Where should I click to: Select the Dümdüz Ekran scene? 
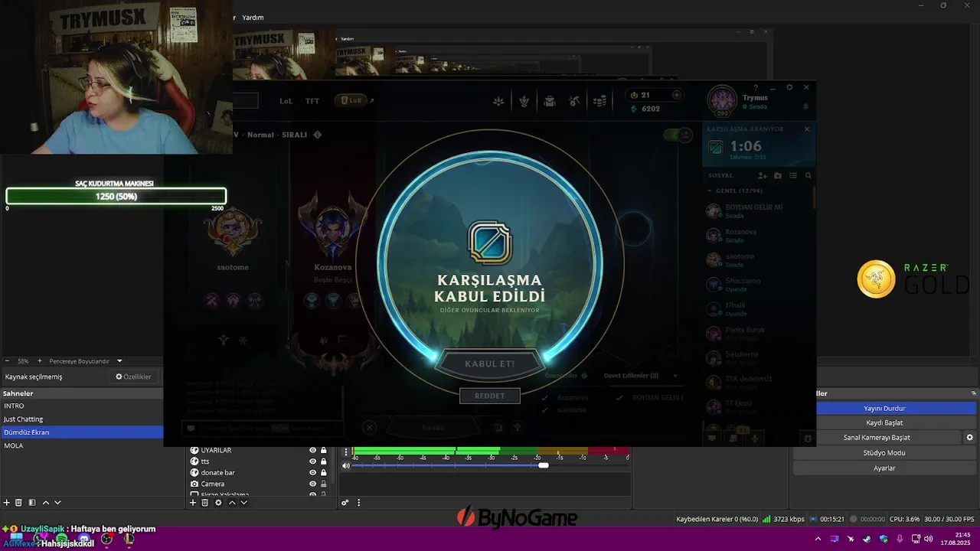point(82,432)
